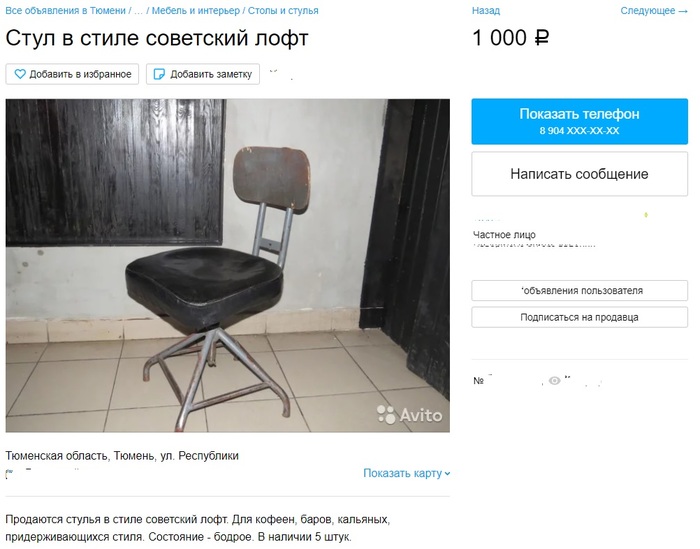
Task: Add this listing to favorites
Action: tap(72, 74)
